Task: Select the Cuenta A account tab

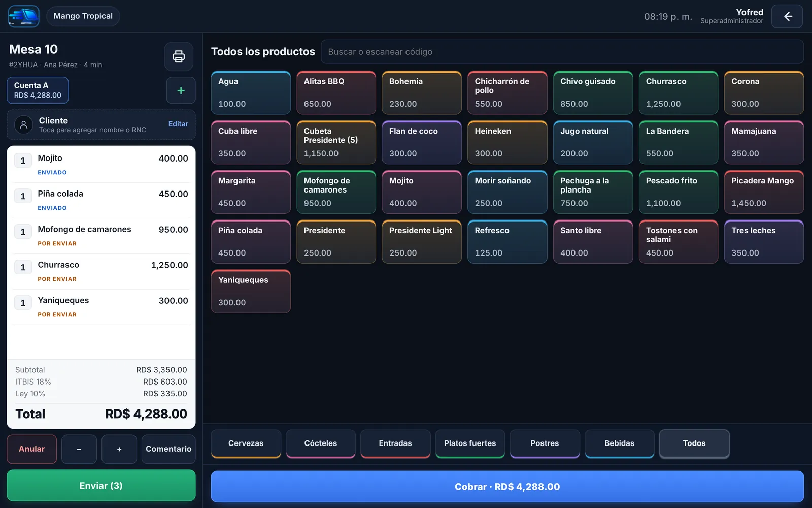Action: click(x=38, y=90)
